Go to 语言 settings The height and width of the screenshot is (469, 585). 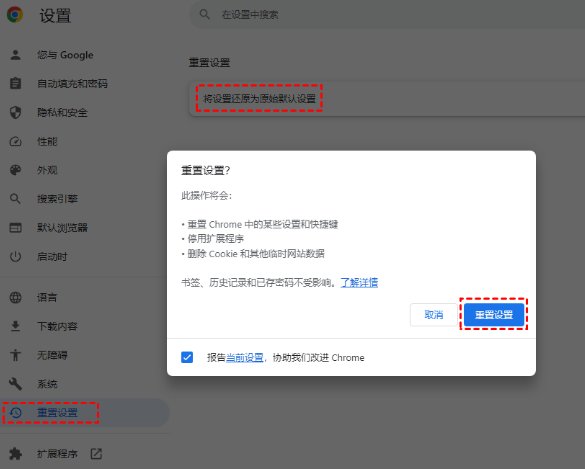(x=47, y=297)
